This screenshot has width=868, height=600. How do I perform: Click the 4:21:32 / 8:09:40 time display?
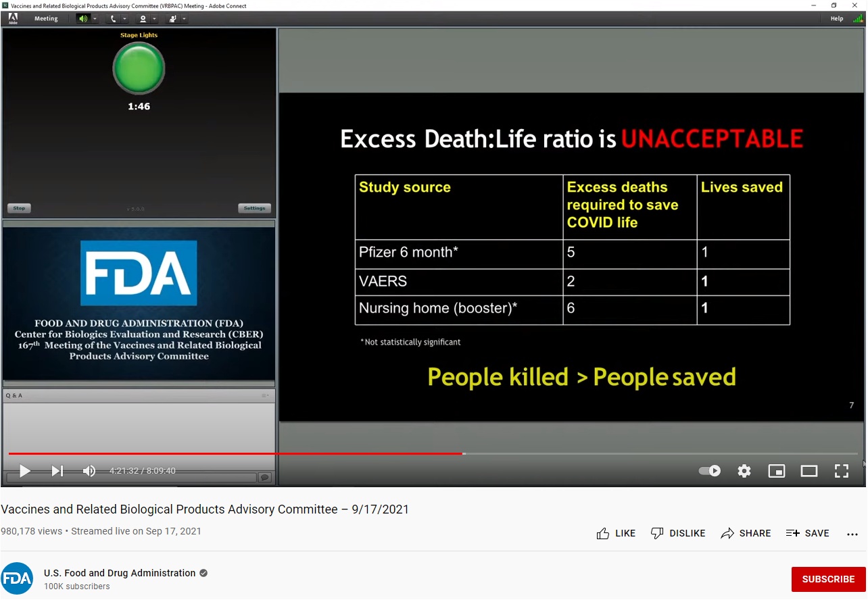(143, 471)
